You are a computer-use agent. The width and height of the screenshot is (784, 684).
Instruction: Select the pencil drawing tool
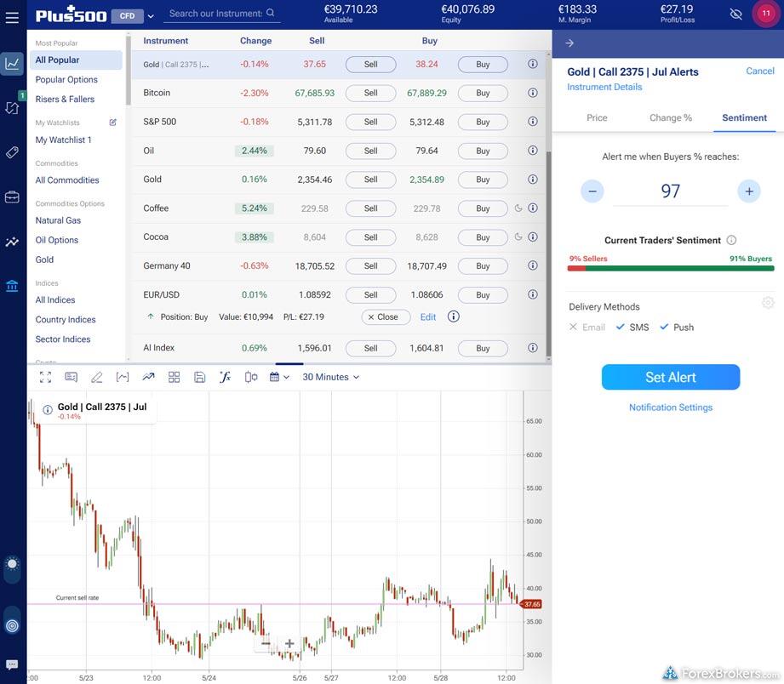pyautogui.click(x=96, y=377)
